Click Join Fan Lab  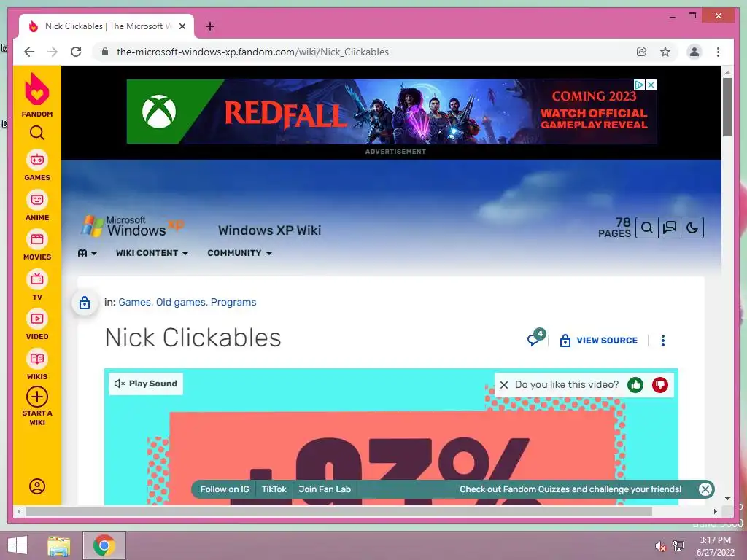(x=325, y=489)
